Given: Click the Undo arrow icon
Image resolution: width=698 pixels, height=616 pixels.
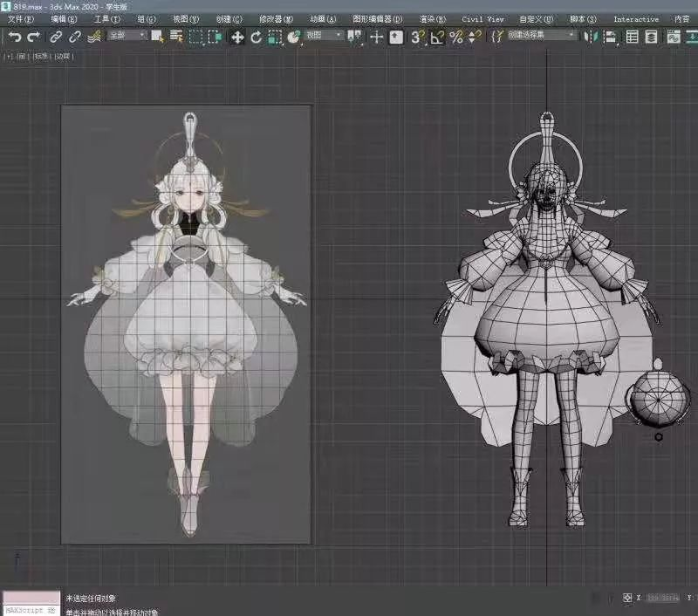Looking at the screenshot, I should (15, 37).
